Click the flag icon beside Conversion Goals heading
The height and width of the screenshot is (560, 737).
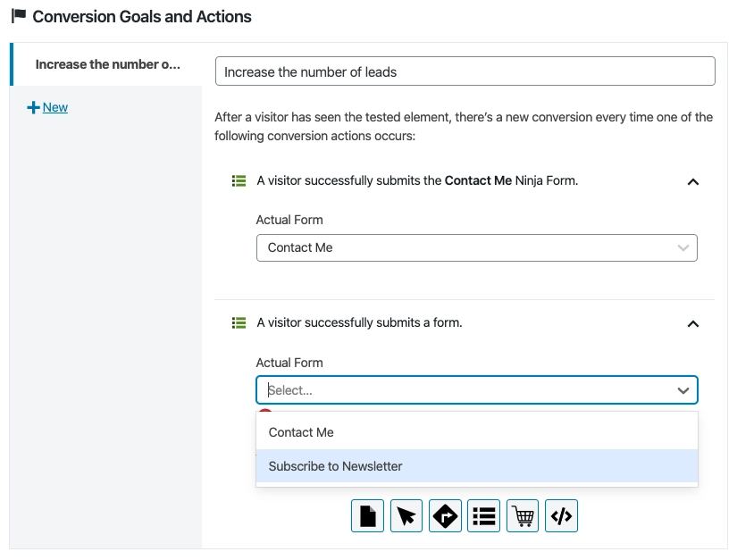coord(19,16)
